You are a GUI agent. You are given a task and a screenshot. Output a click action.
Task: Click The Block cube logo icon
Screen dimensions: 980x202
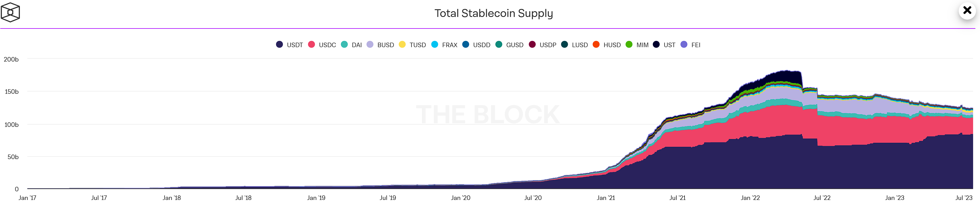(10, 12)
